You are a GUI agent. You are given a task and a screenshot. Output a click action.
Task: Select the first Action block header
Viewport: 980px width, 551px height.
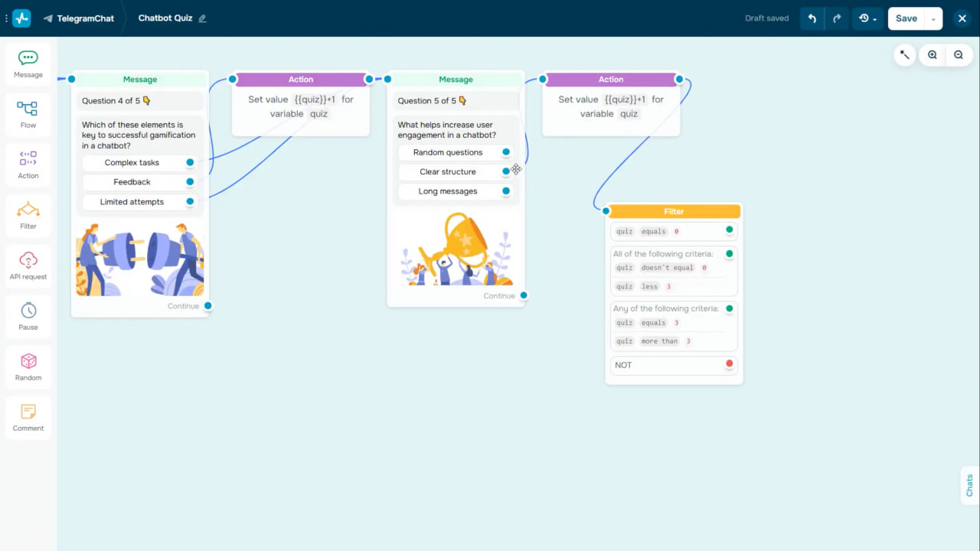point(301,80)
